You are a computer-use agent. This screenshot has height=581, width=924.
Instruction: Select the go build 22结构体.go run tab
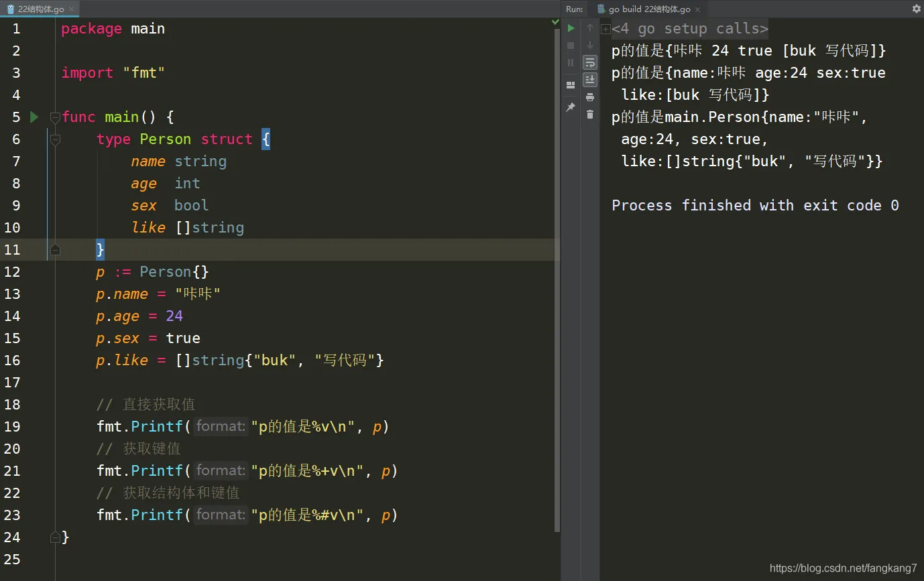(x=648, y=9)
